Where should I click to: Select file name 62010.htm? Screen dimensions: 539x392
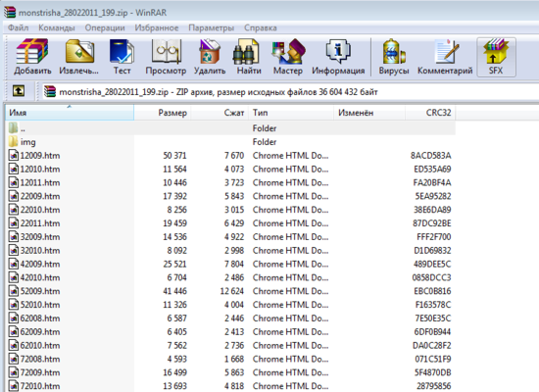pos(40,345)
